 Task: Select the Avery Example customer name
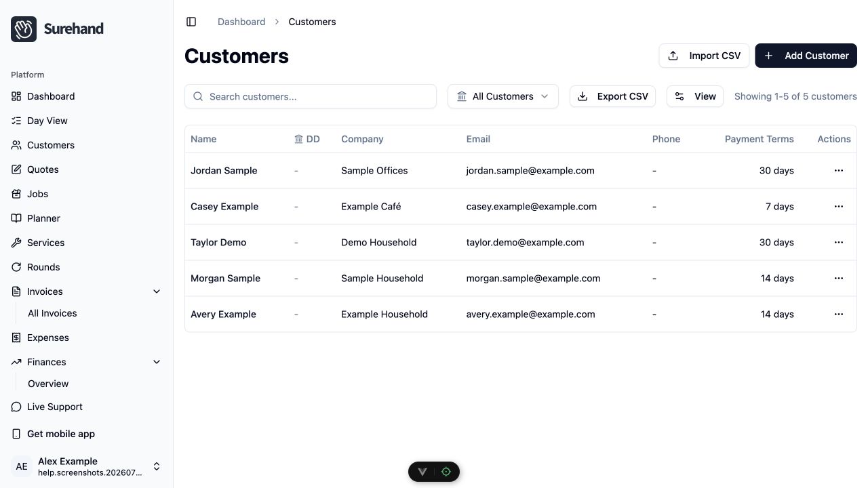[223, 314]
